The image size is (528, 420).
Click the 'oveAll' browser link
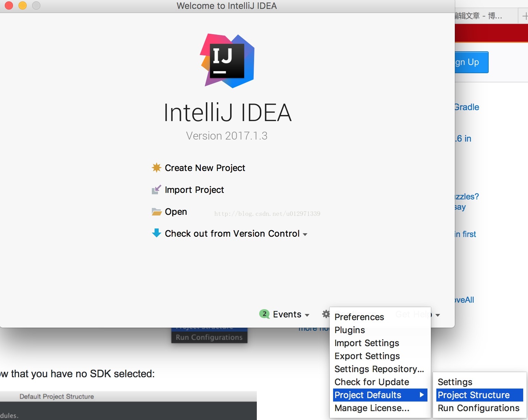tap(464, 300)
